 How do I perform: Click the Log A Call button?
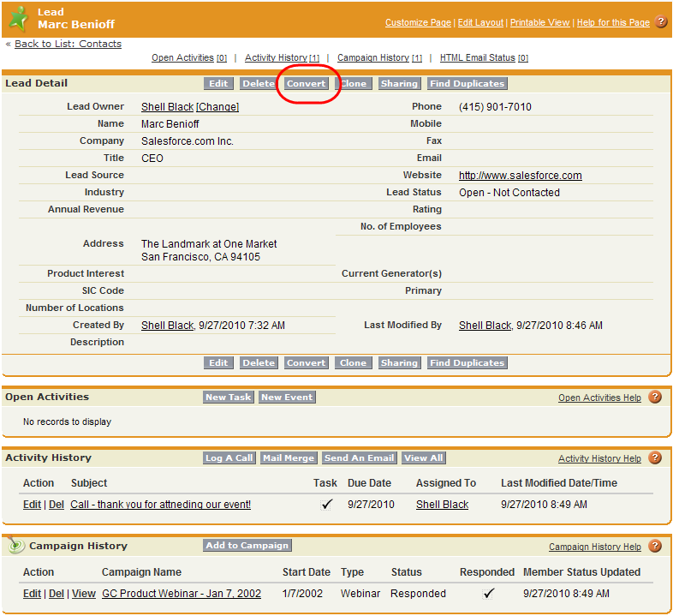click(x=229, y=458)
